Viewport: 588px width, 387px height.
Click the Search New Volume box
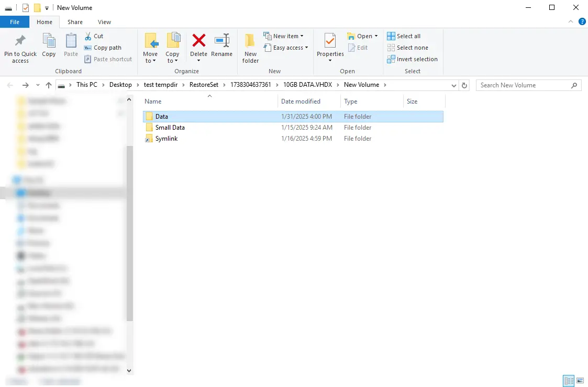524,85
